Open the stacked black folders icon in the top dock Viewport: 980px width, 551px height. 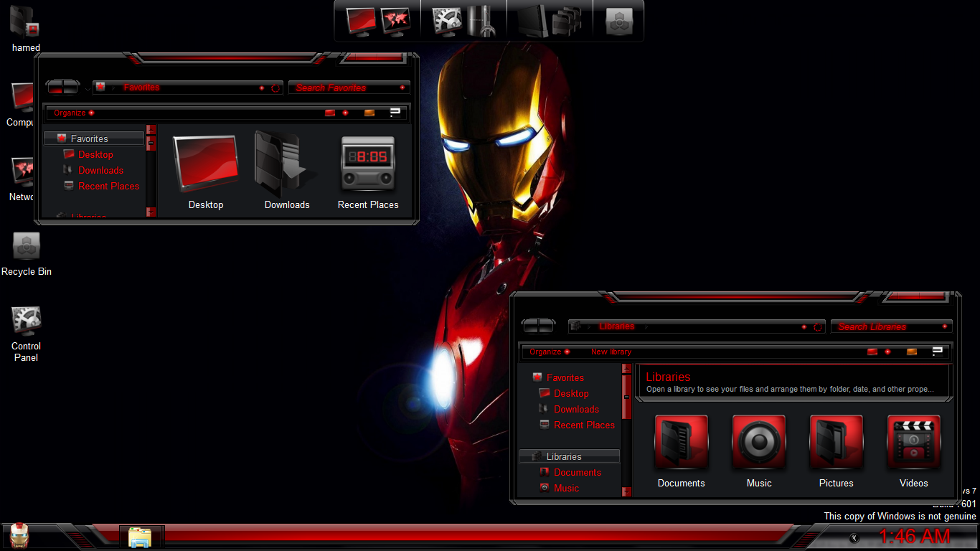pyautogui.click(x=567, y=21)
